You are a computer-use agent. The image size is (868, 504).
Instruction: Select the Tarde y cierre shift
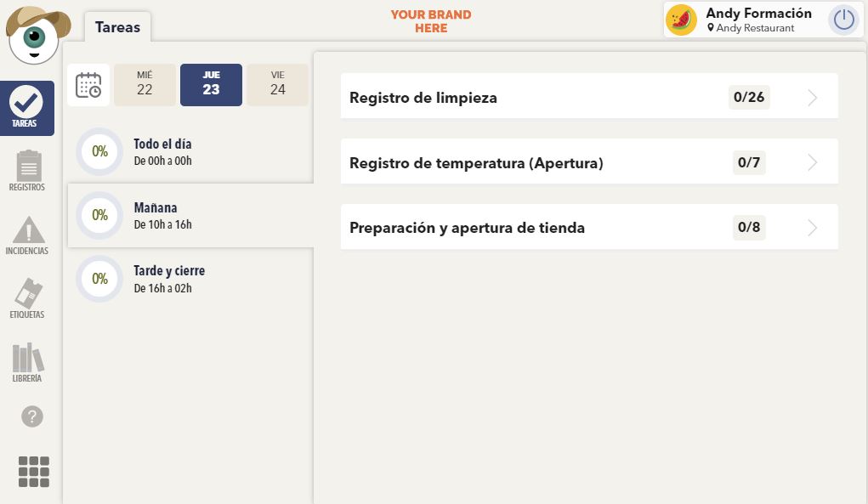pos(190,279)
